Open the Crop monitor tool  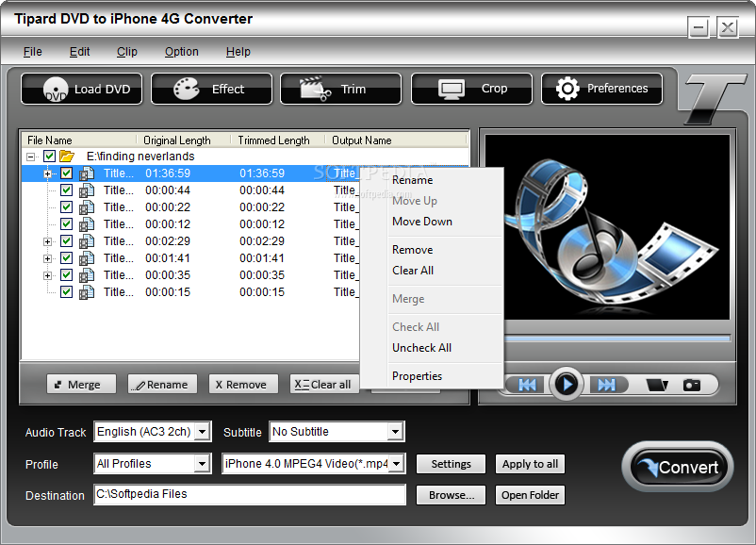pyautogui.click(x=471, y=89)
